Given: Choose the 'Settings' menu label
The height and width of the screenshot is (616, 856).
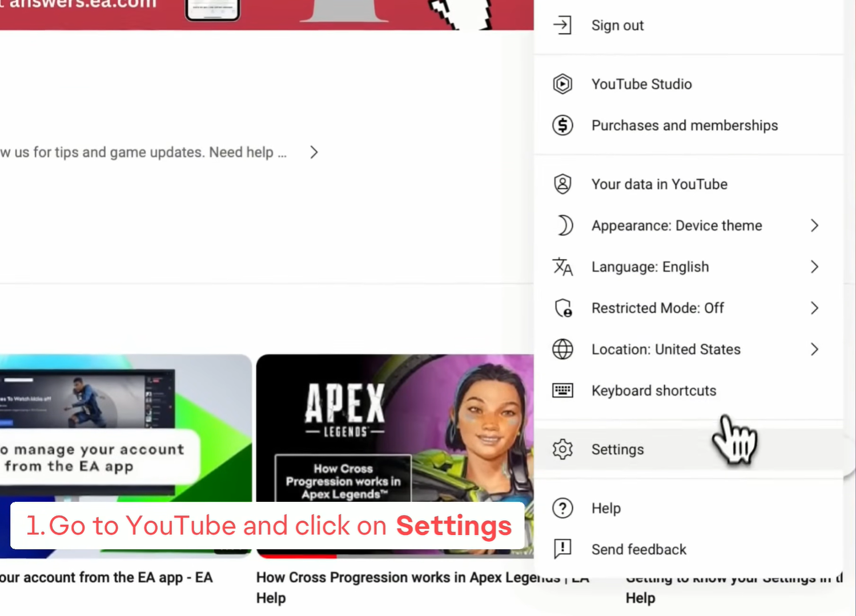Looking at the screenshot, I should pyautogui.click(x=617, y=450).
